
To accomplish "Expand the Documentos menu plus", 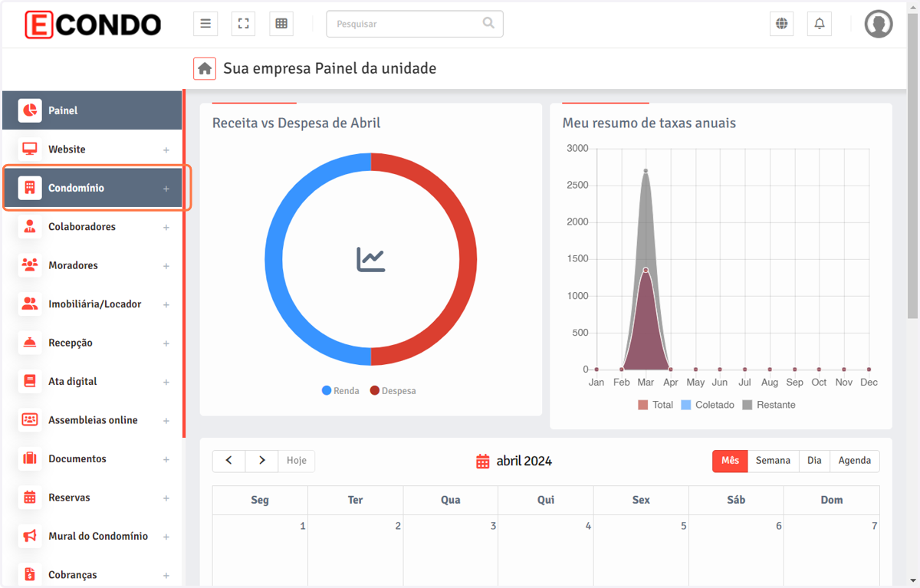I will (x=166, y=460).
